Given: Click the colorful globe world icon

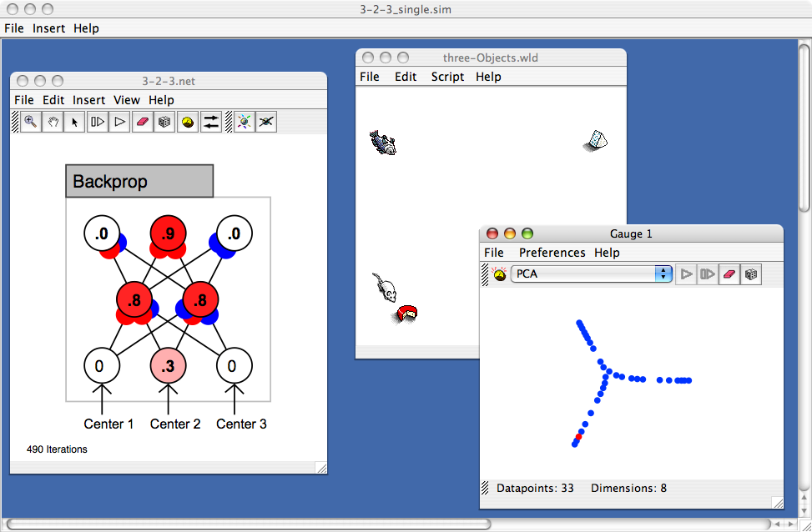Looking at the screenshot, I should (244, 122).
